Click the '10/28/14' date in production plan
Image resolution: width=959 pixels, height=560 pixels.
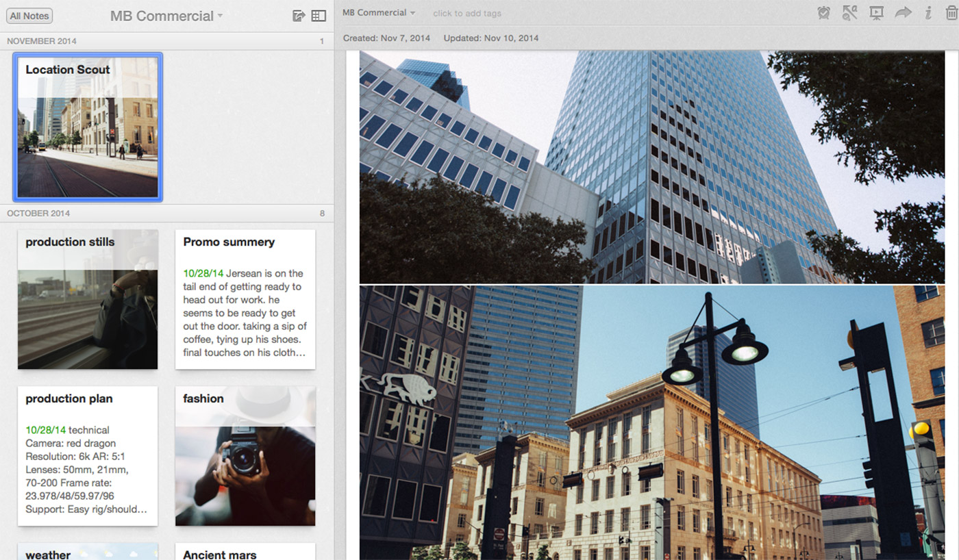(45, 431)
